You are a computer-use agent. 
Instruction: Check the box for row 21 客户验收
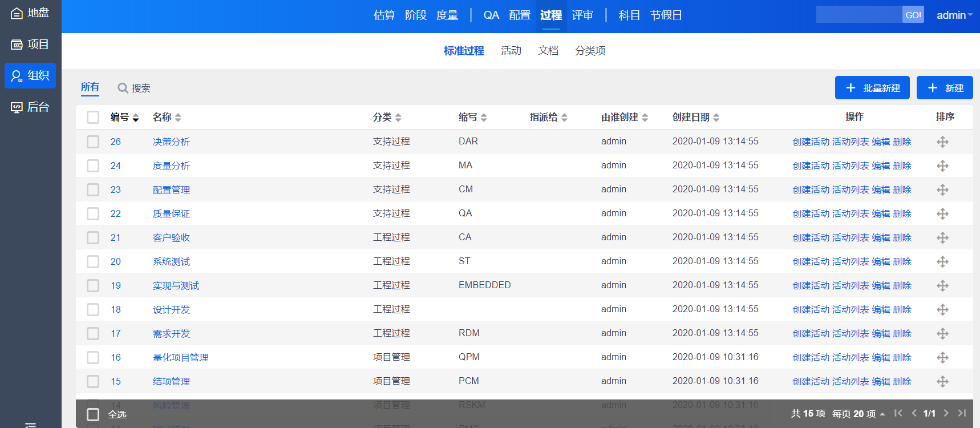pyautogui.click(x=93, y=237)
